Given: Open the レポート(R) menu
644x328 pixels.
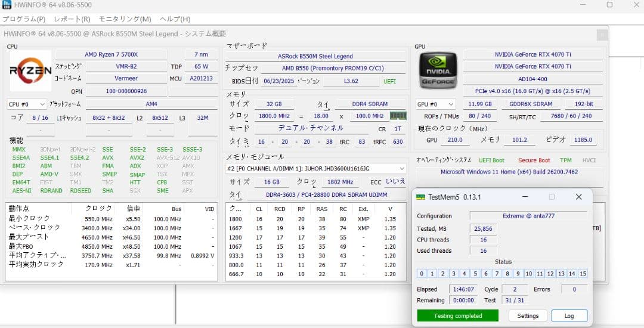Looking at the screenshot, I should 72,19.
